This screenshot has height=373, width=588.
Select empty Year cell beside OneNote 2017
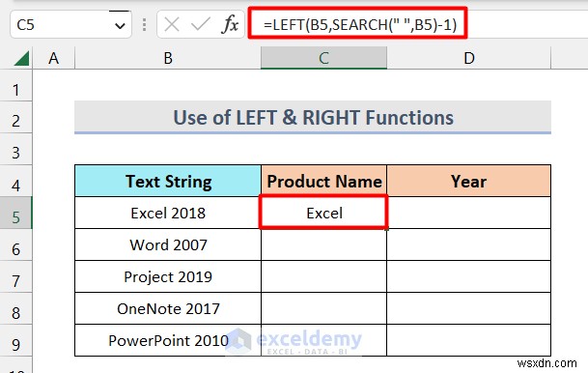(x=468, y=308)
